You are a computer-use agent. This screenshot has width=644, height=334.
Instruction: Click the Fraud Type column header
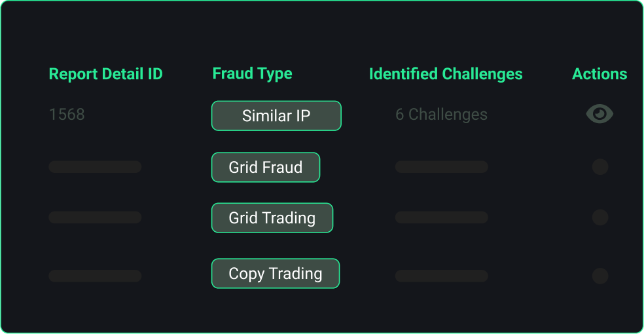(253, 73)
